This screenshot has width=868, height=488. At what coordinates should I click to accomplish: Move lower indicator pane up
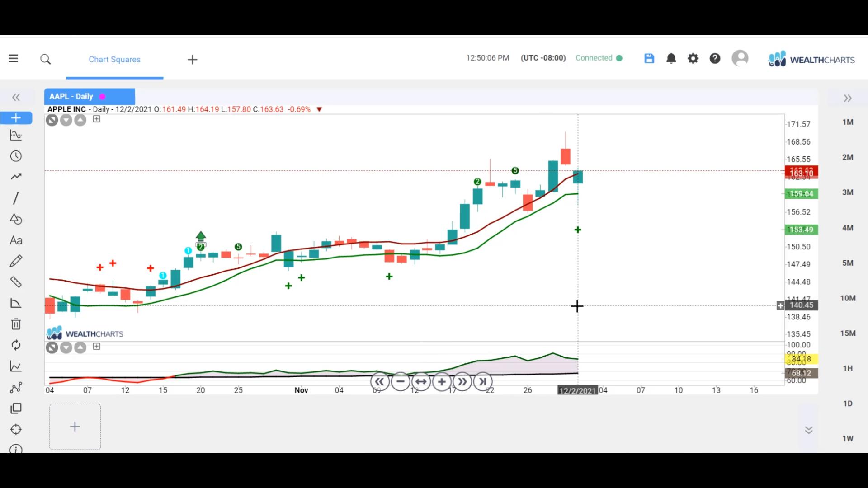(x=80, y=347)
